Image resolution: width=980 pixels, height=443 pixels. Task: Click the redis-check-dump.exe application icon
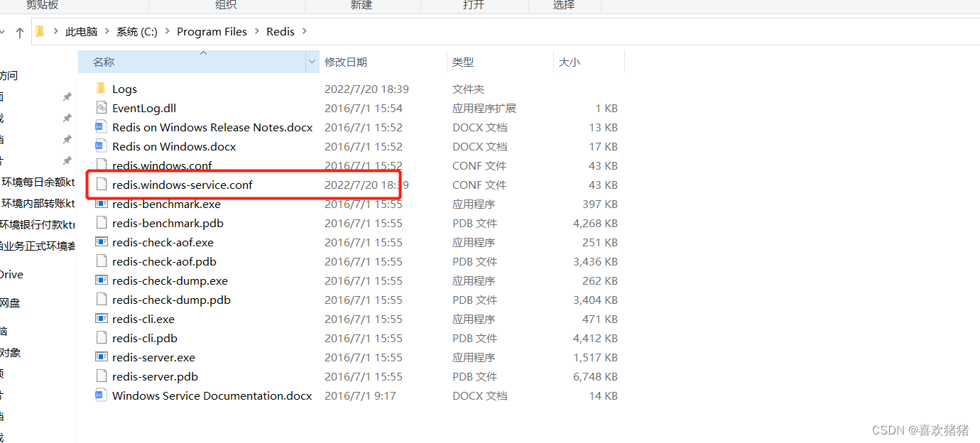tap(101, 280)
